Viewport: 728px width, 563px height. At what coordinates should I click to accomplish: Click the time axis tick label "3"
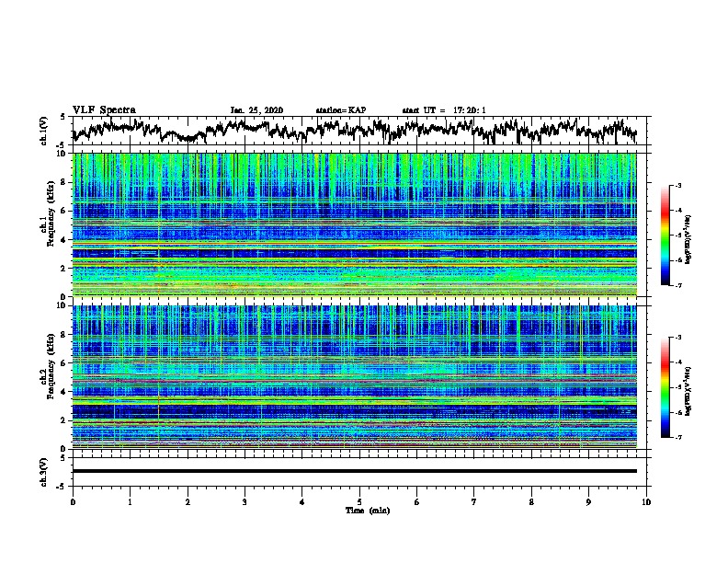245,501
